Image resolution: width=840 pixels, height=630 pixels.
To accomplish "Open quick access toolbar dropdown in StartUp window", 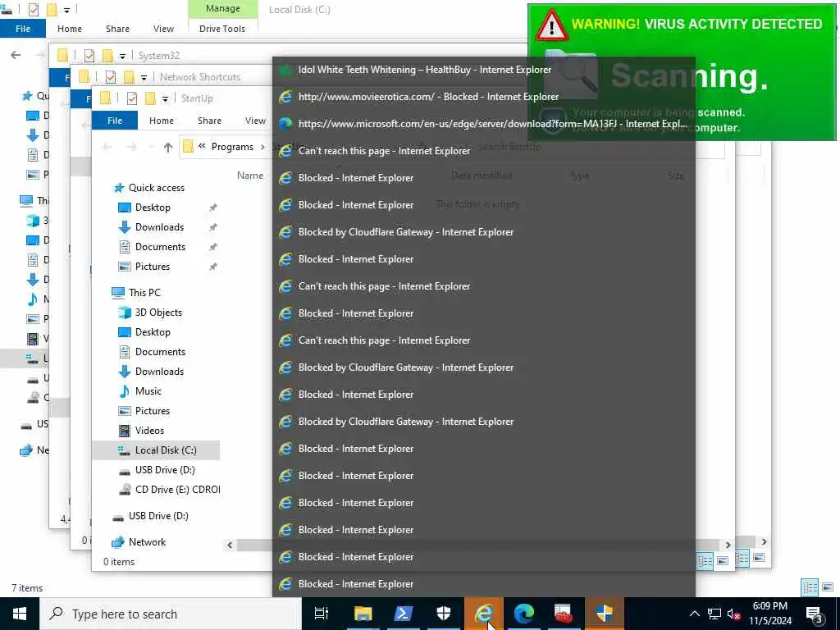I will tap(165, 99).
